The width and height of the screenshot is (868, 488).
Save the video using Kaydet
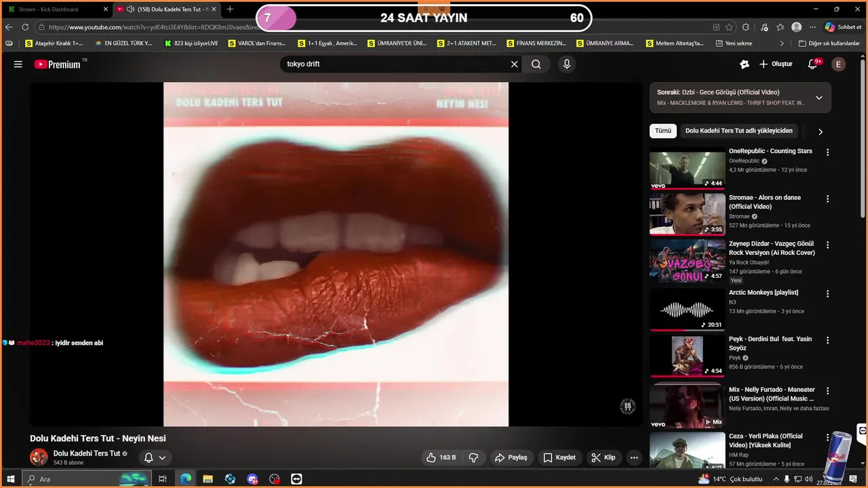[x=559, y=457]
